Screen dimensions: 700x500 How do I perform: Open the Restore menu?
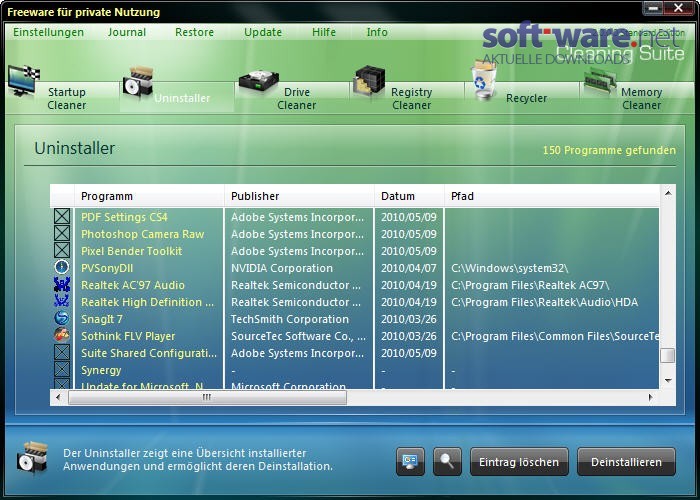pyautogui.click(x=194, y=33)
